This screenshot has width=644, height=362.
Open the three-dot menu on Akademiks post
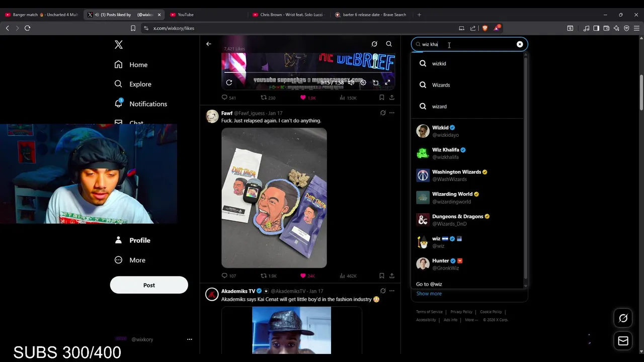click(392, 291)
